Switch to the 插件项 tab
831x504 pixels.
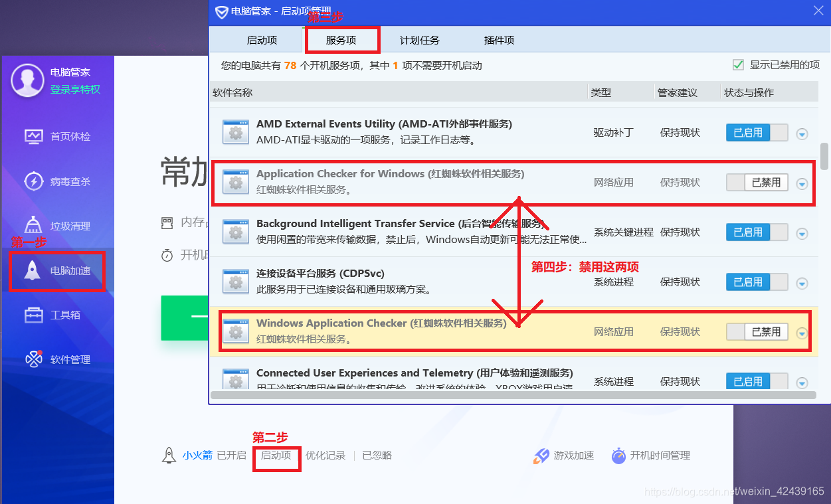click(x=499, y=40)
